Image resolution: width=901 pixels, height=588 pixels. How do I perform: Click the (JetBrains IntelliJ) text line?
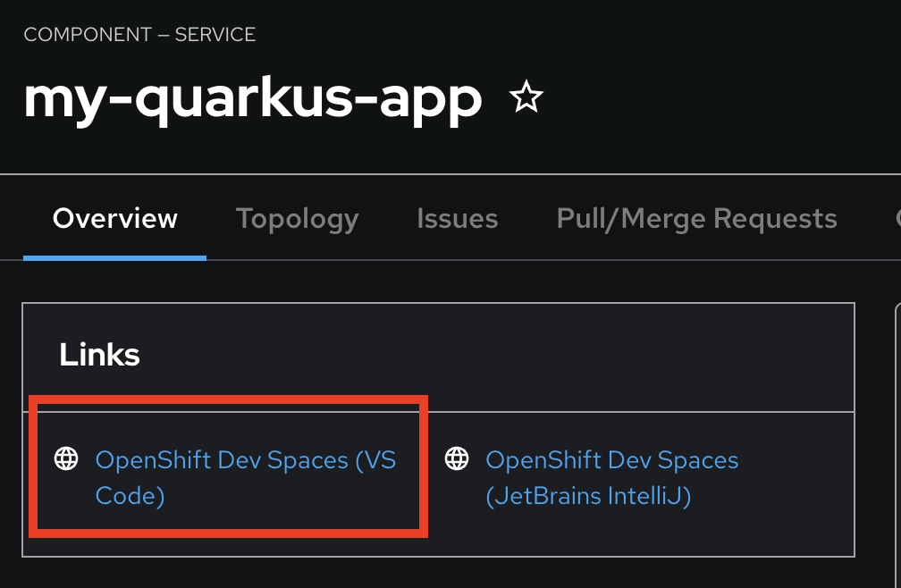tap(588, 495)
